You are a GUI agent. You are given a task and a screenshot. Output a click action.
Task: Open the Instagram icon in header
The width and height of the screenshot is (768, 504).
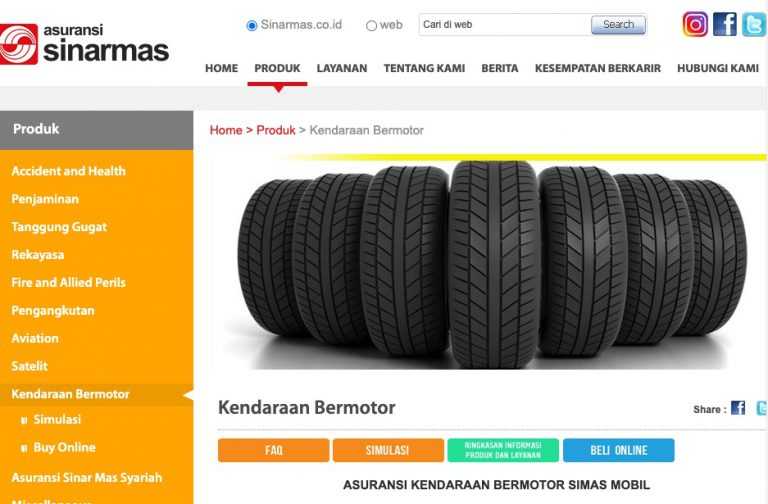point(695,24)
